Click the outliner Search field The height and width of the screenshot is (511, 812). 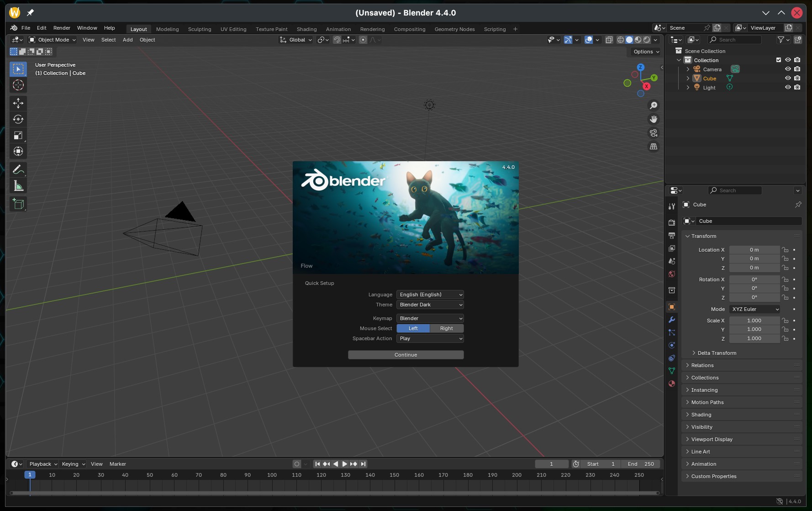click(735, 40)
